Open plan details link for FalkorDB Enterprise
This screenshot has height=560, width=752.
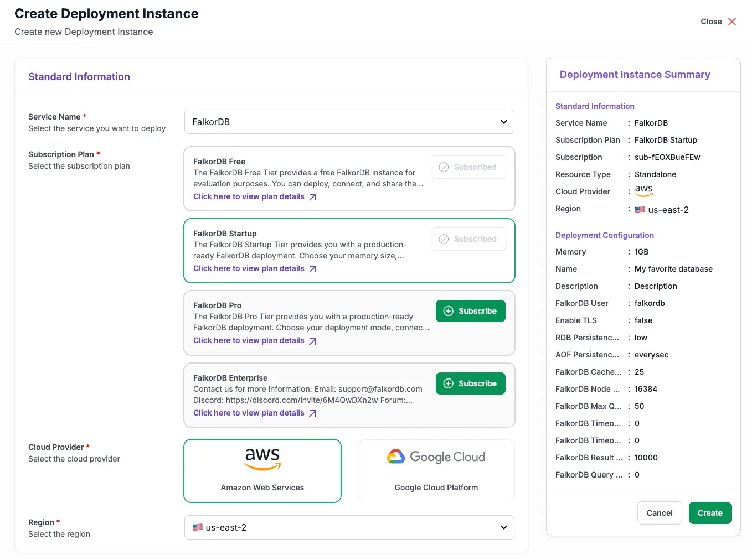coord(249,413)
